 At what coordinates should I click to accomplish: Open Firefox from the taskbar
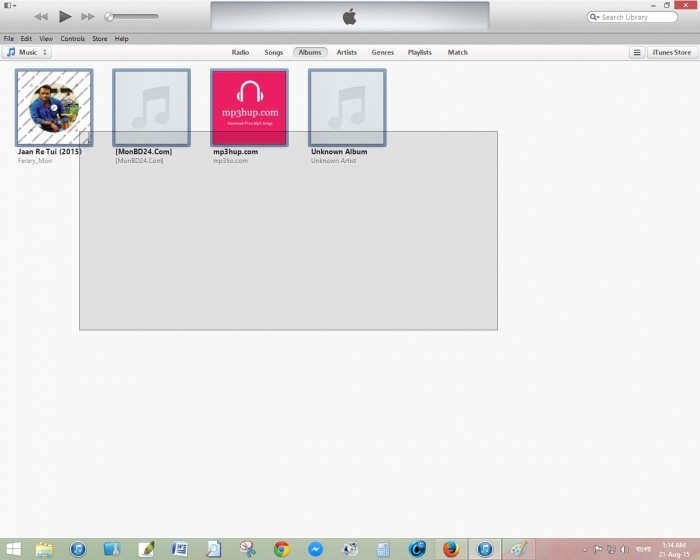point(451,549)
